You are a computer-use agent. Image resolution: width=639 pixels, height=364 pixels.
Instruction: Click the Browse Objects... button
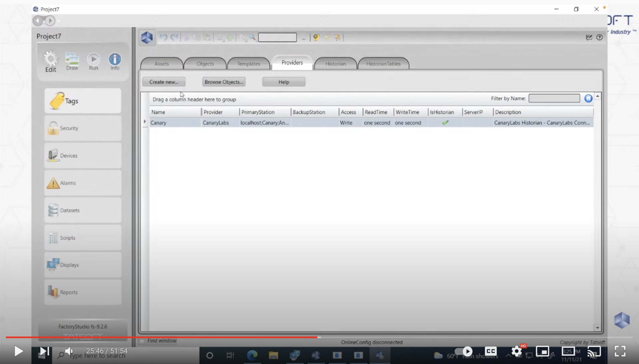click(x=224, y=82)
